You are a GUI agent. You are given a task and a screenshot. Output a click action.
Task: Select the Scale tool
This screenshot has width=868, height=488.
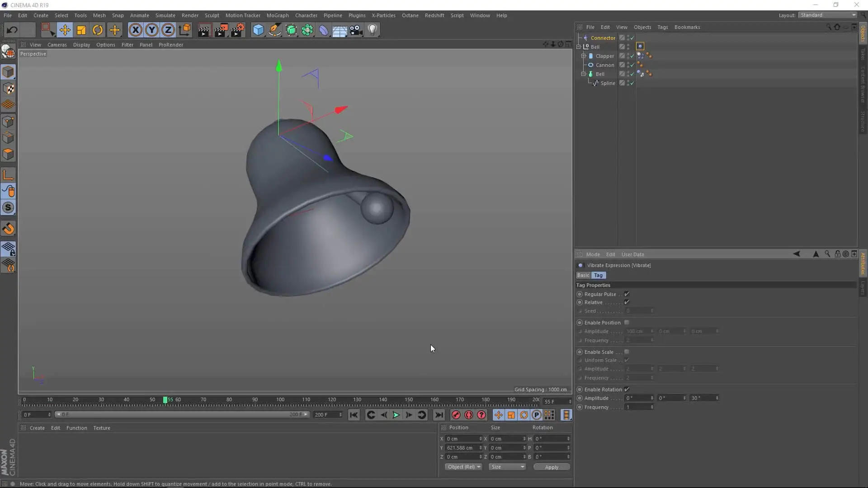(81, 30)
